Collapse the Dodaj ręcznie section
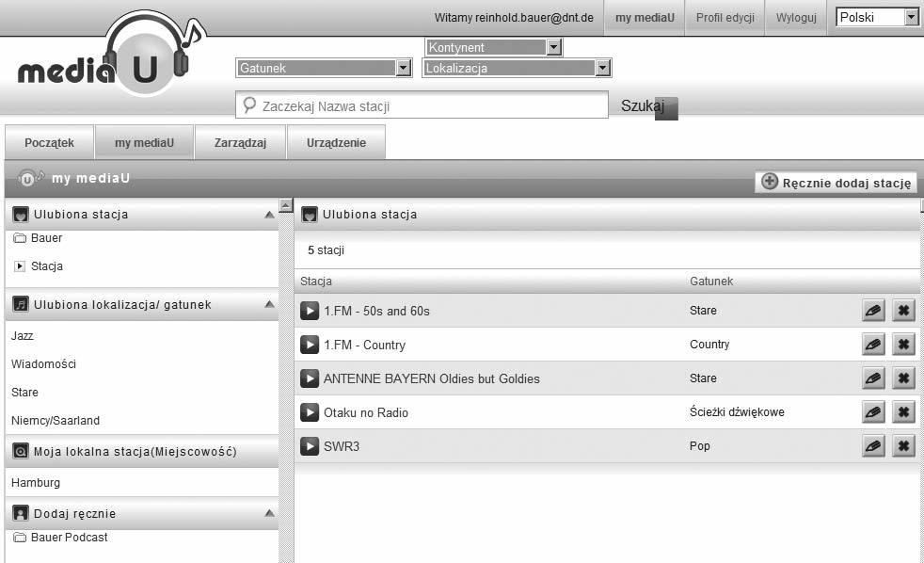Image resolution: width=924 pixels, height=563 pixels. (269, 513)
